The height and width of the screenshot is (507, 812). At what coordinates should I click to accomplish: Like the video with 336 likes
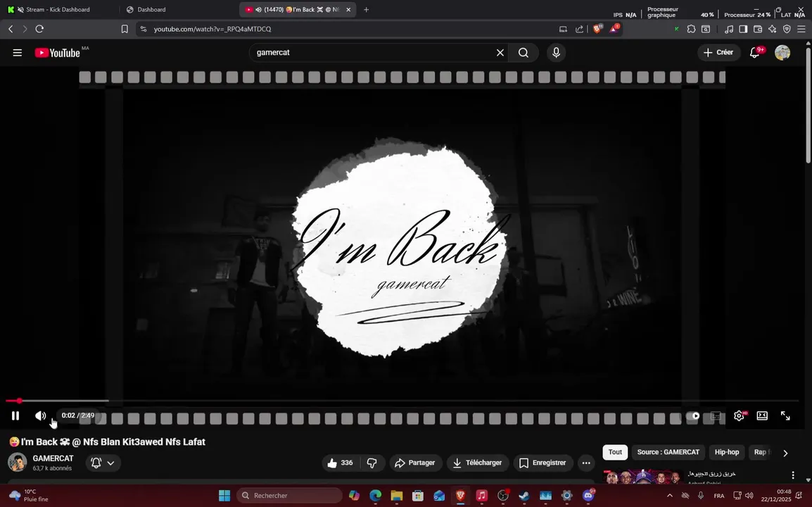[x=341, y=463]
